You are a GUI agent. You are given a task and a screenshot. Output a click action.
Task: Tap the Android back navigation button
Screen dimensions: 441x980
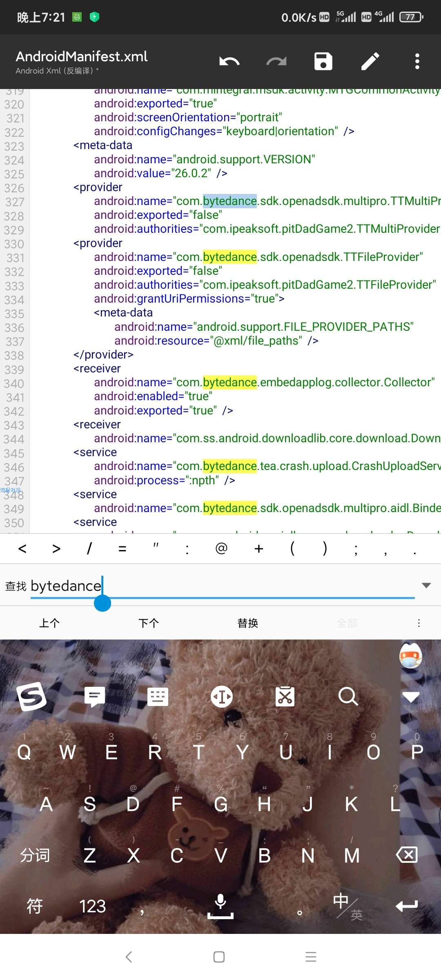click(129, 957)
